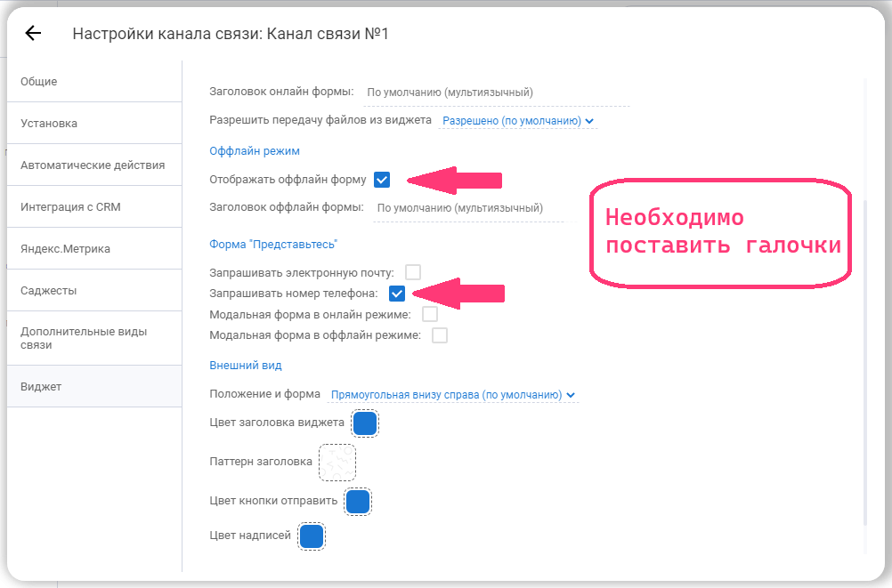
Task: Enable Запрашивать электронную почту checkbox
Action: 413,272
